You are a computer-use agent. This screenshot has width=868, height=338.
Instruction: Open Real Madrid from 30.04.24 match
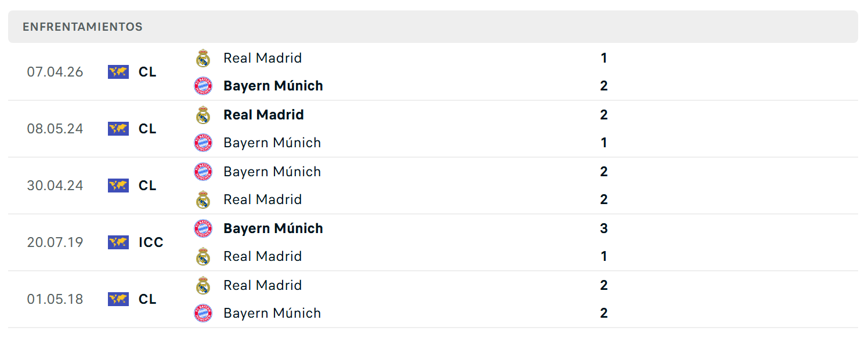[x=263, y=199]
